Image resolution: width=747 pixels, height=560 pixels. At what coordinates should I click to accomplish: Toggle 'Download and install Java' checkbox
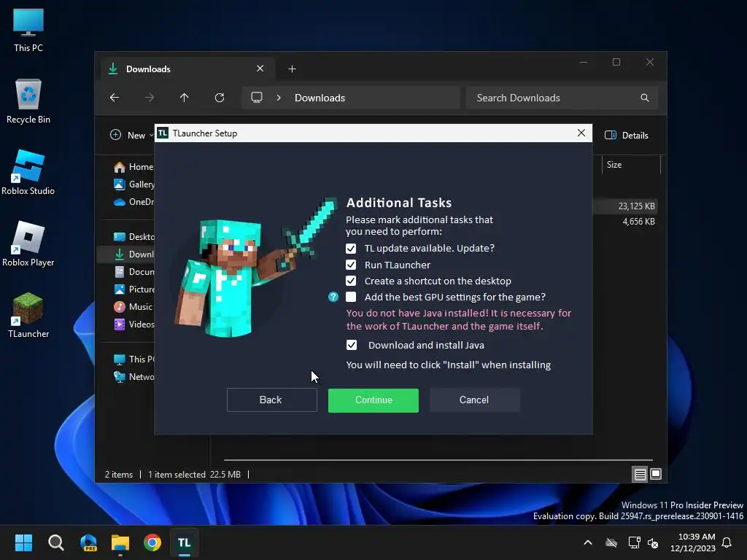coord(351,345)
